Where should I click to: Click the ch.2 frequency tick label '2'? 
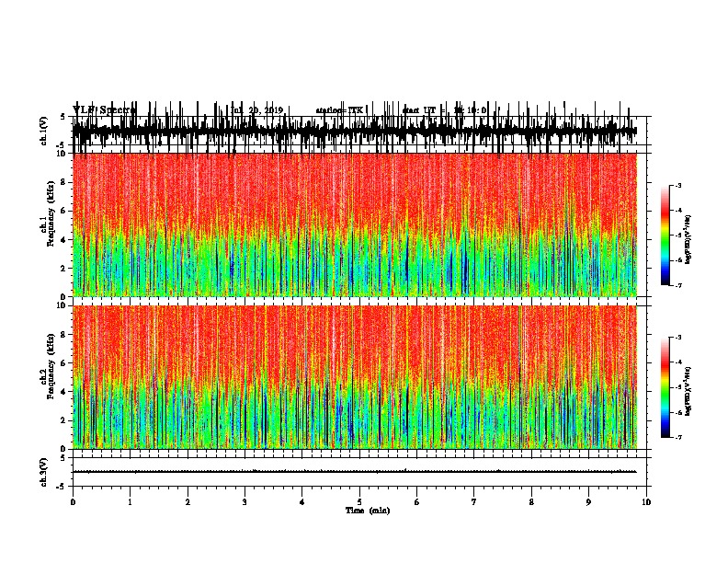(x=64, y=420)
